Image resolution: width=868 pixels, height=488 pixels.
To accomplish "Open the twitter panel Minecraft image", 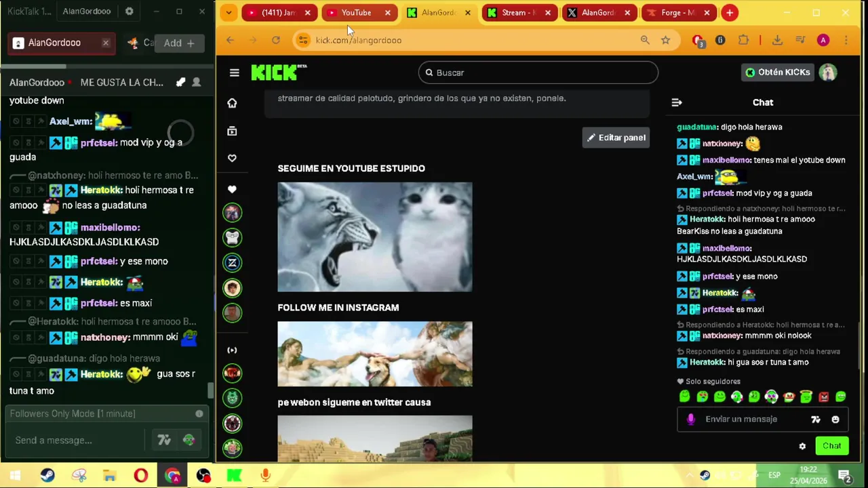I will [375, 439].
